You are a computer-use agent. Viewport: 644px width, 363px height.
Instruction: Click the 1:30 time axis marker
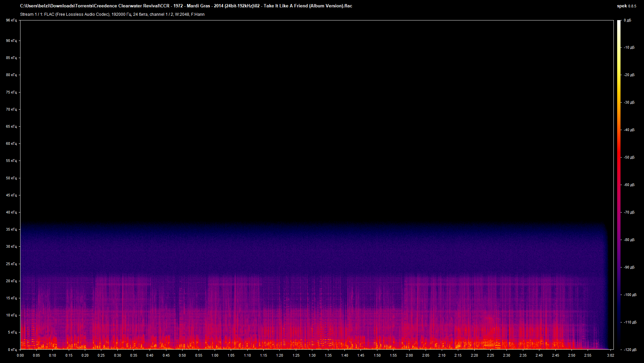coord(312,355)
